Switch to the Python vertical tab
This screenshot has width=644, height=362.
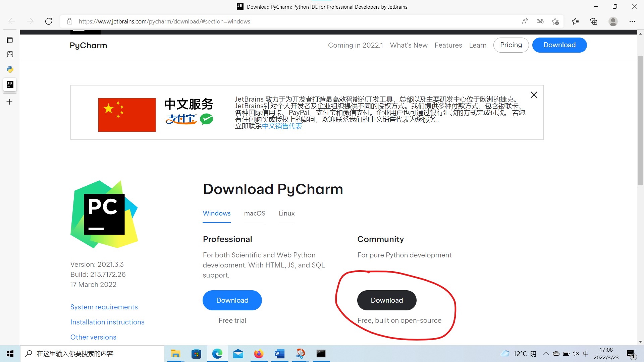[x=10, y=69]
